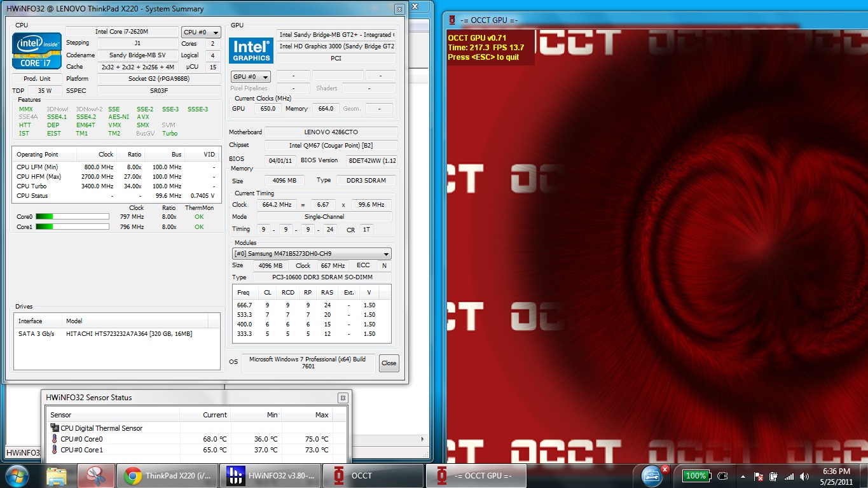Click the Intel Graphics logo
Image resolution: width=868 pixels, height=488 pixels.
pos(251,50)
